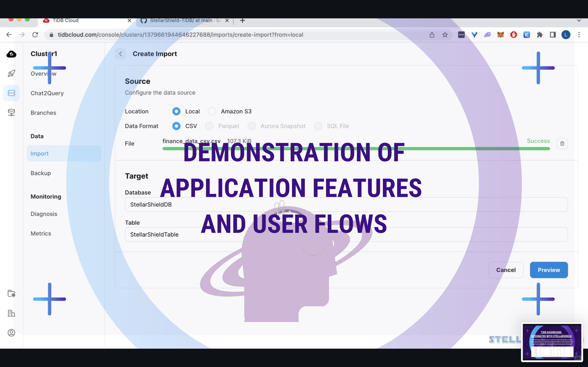Go back using Create Import chevron
This screenshot has height=367, width=588.
[x=120, y=54]
